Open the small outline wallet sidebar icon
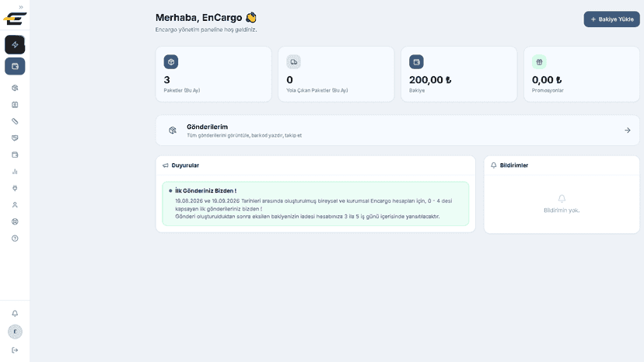The height and width of the screenshot is (362, 644). [x=15, y=155]
